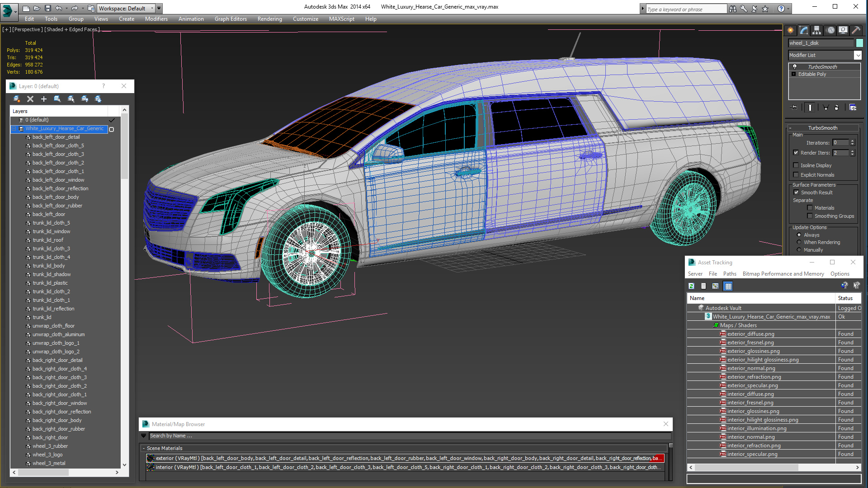Click the binoculars search icon
Screen dimensions: 868x488
click(732, 9)
